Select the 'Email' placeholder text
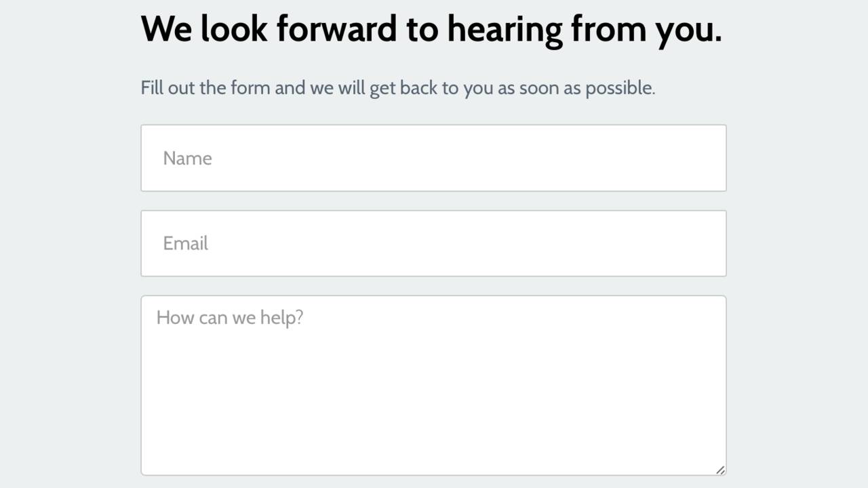Image resolution: width=868 pixels, height=488 pixels. point(185,244)
